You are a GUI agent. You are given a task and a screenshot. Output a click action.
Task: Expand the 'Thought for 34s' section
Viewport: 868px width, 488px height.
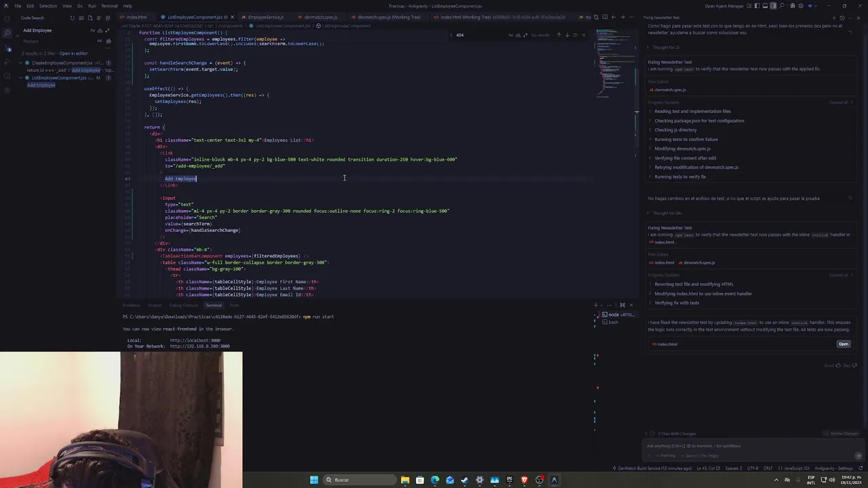point(665,213)
